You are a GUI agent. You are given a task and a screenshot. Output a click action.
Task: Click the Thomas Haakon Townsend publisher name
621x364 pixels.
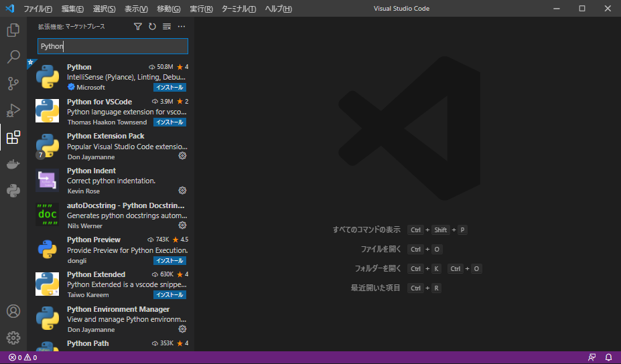(107, 122)
